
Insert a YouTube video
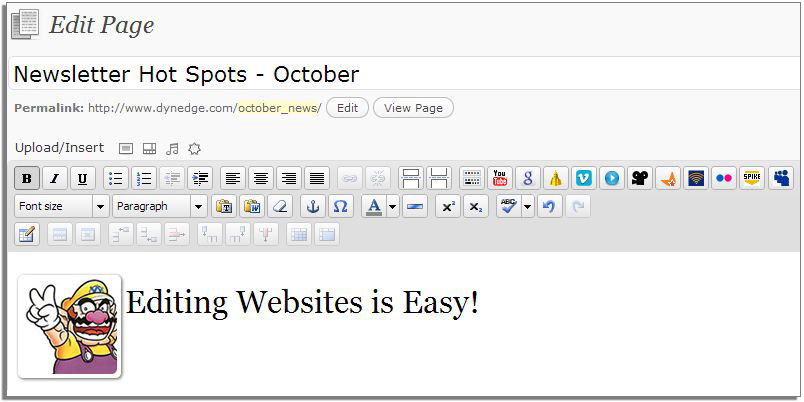coord(500,179)
